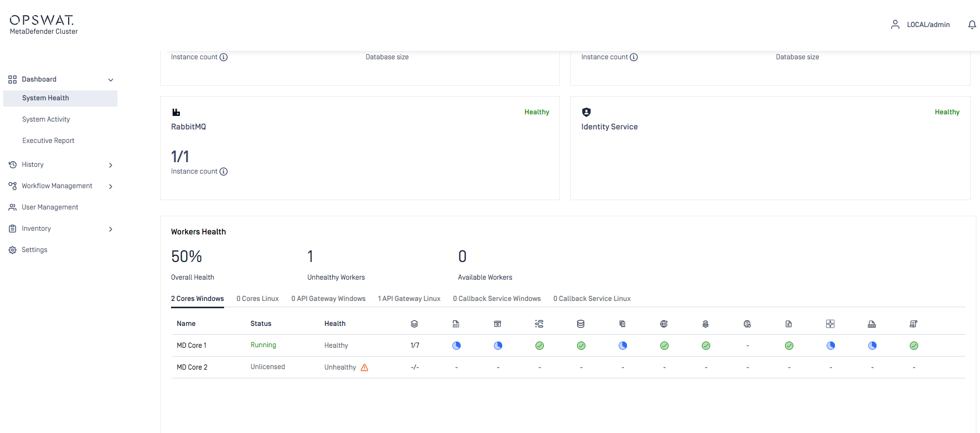The height and width of the screenshot is (433, 980).
Task: Click the database cylinder column header icon
Action: 581,324
